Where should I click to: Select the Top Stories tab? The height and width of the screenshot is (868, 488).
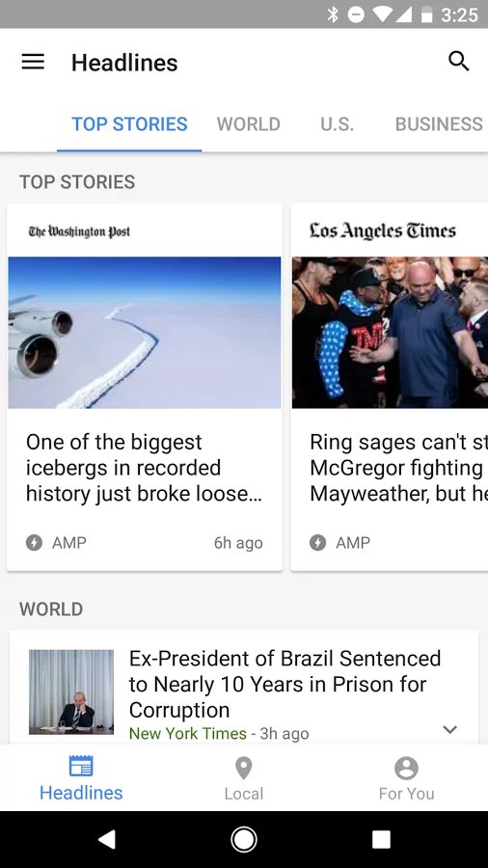(129, 124)
